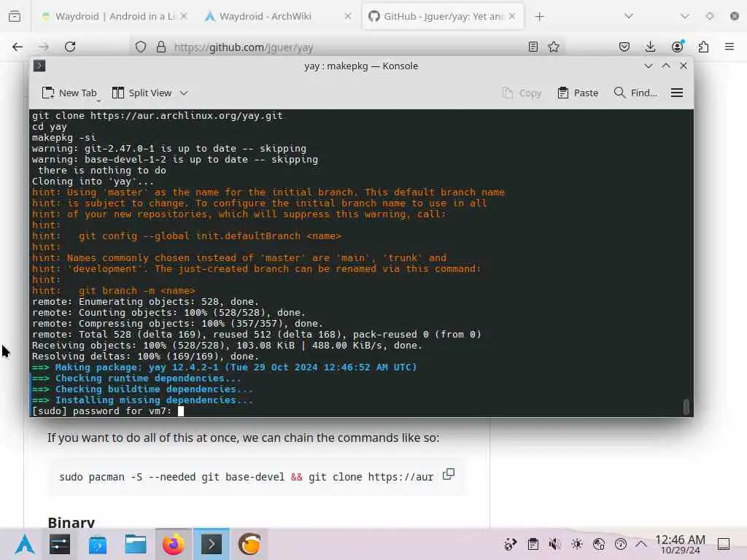Screen dimensions: 747x560
Task: Reload the GitHub page
Action: point(70,47)
